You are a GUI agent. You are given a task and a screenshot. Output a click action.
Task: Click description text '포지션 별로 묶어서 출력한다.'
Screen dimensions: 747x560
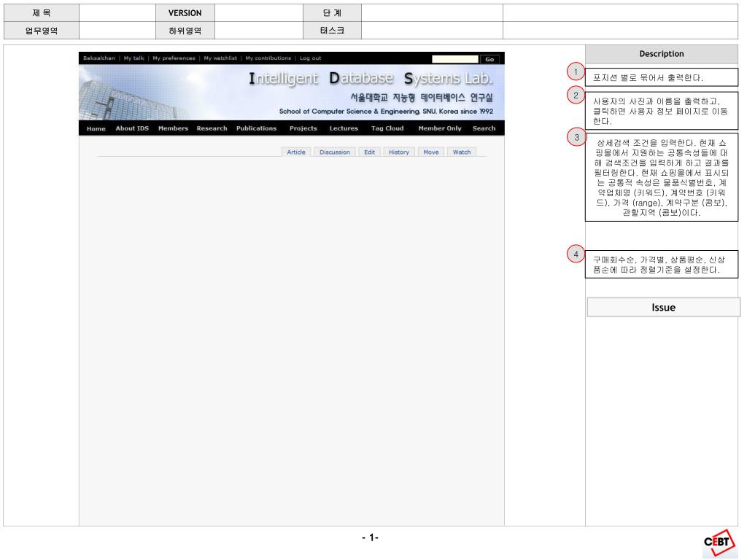pos(648,77)
